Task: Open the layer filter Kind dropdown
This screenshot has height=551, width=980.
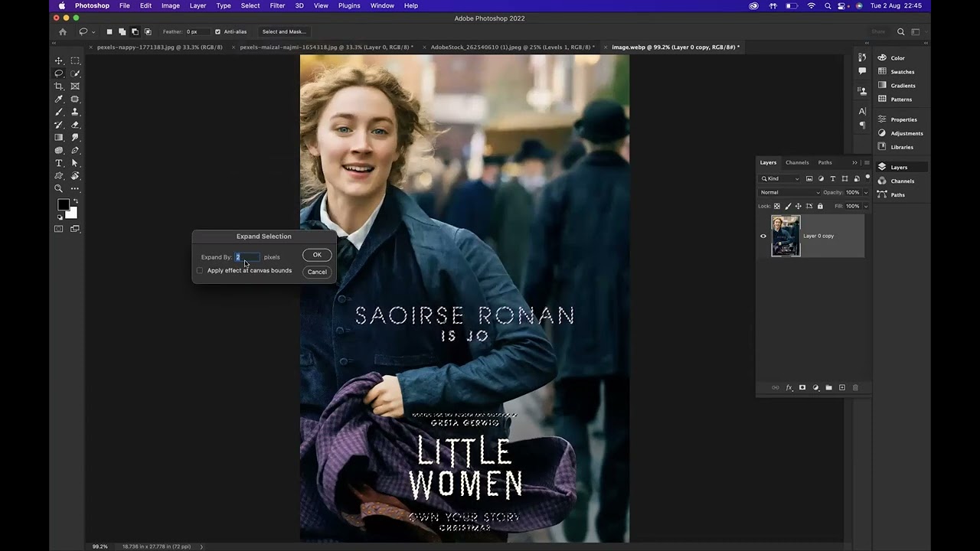Action: (x=780, y=179)
